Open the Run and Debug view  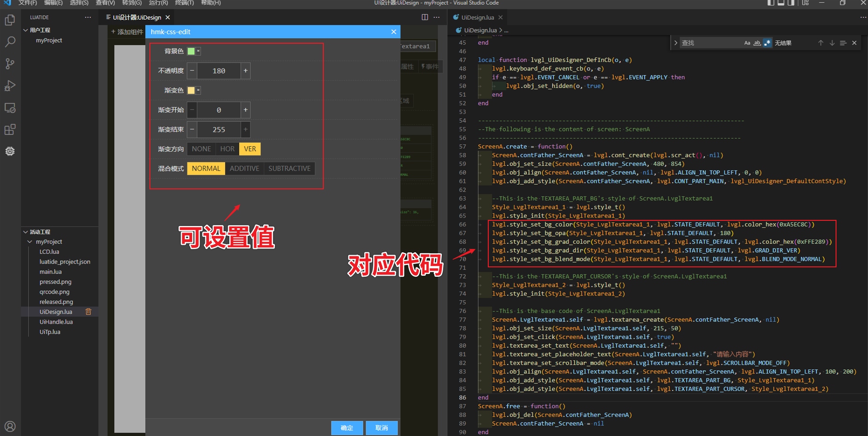[10, 86]
